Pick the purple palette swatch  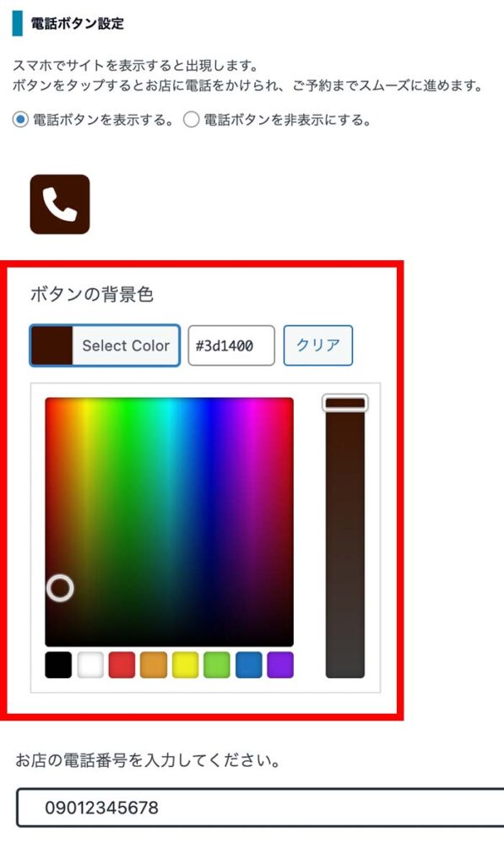(280, 665)
